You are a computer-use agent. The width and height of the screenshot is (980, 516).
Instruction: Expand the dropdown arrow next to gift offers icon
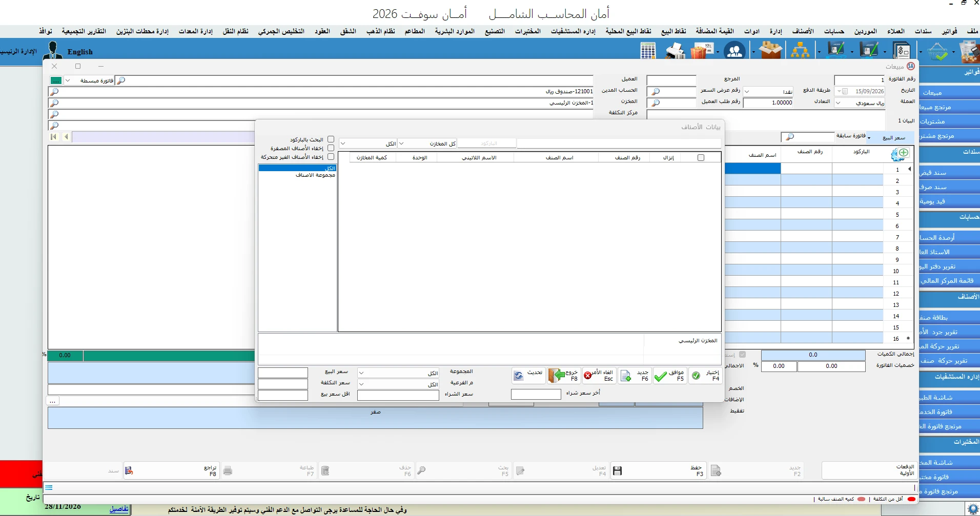click(x=718, y=52)
